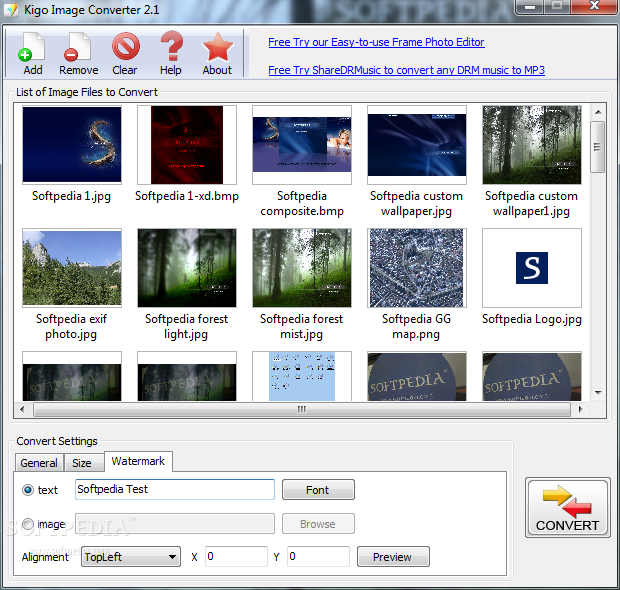Click the scroll up arrow of file list
The image size is (620, 590).
(x=598, y=112)
